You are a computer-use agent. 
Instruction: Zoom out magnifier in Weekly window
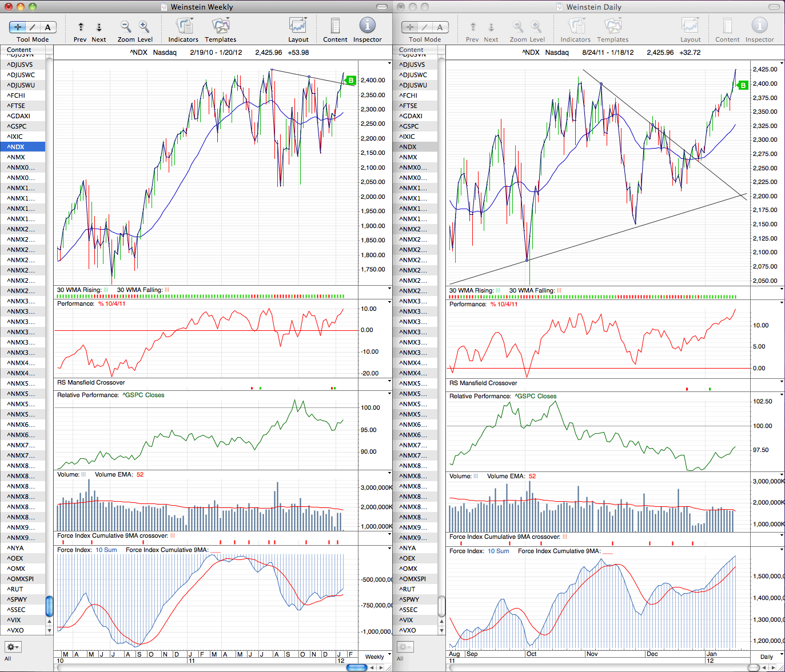click(126, 26)
